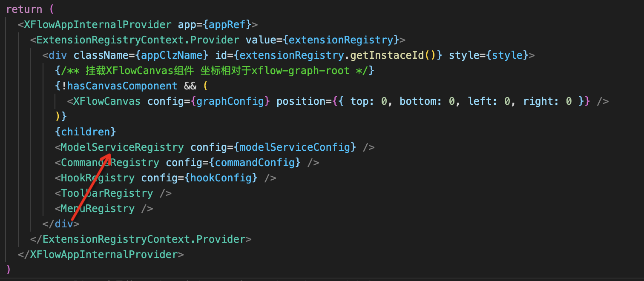The height and width of the screenshot is (281, 644).
Task: Select the hookConfig prop value
Action: [x=221, y=178]
